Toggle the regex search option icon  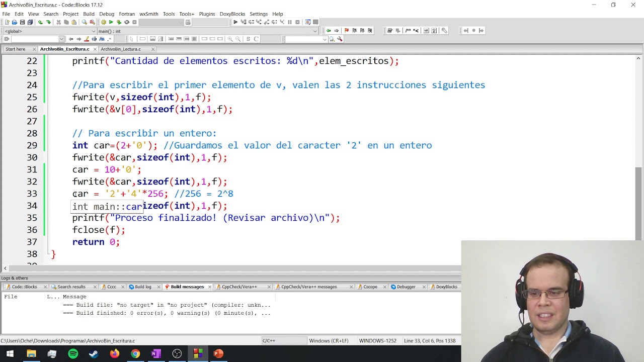(109, 39)
